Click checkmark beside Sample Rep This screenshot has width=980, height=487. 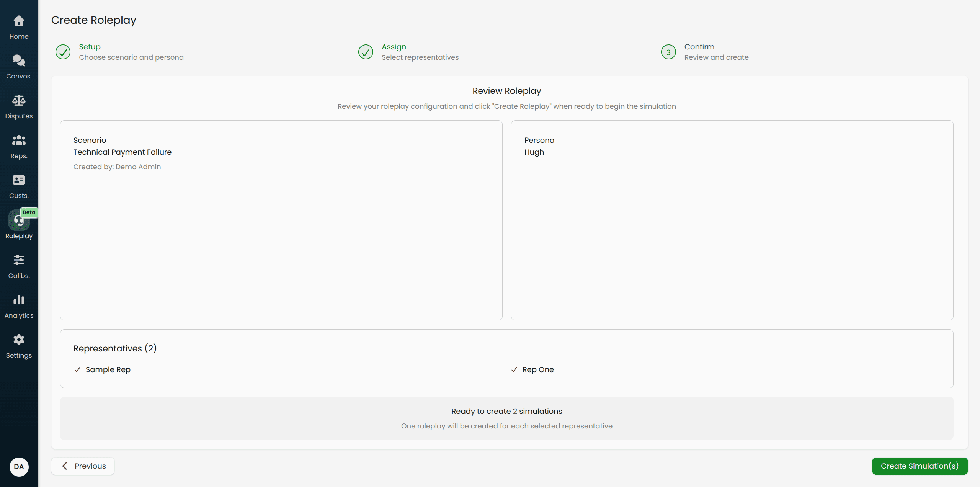click(x=77, y=369)
